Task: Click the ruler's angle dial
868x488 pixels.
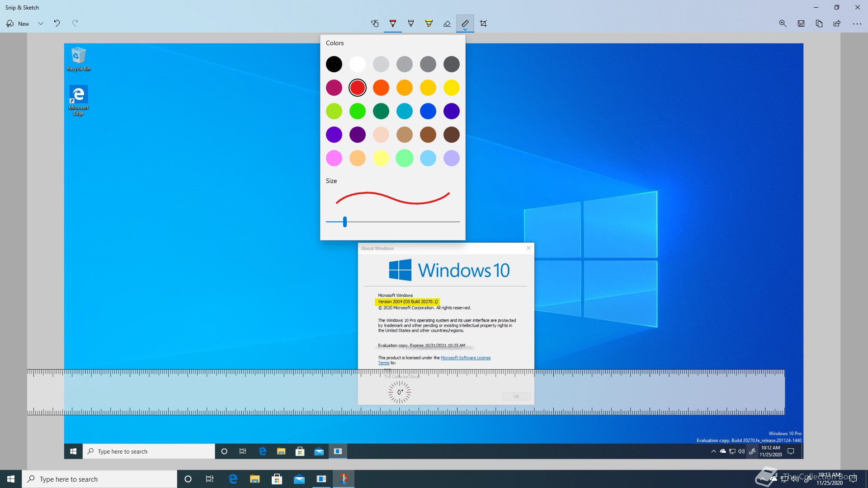Action: [x=400, y=392]
